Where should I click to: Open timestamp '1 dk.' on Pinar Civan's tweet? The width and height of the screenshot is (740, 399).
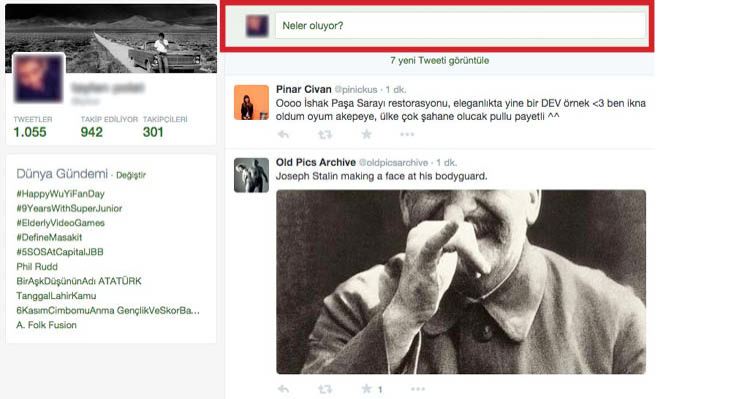tap(396, 90)
